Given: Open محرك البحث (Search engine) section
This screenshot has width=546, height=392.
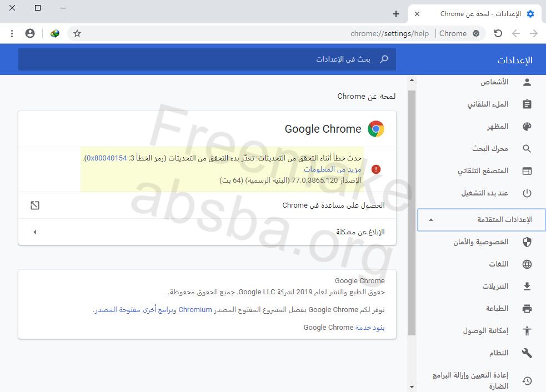Looking at the screenshot, I should coord(490,149).
